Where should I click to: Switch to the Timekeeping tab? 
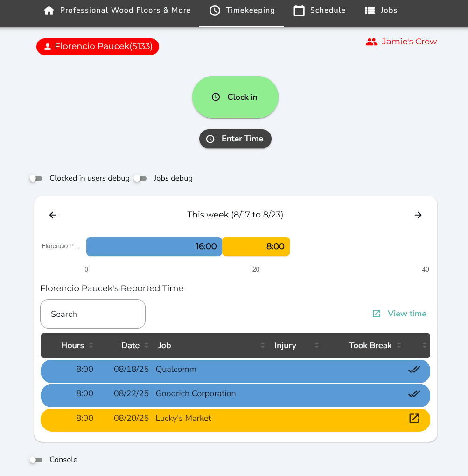(242, 10)
